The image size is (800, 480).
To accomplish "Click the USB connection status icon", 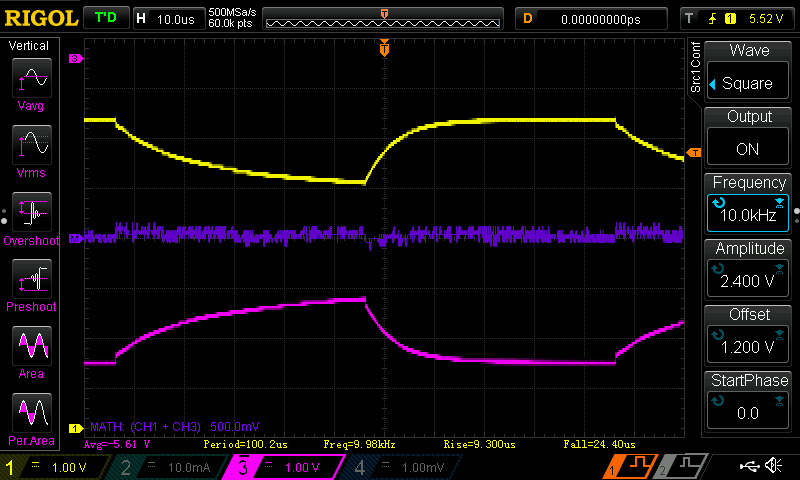I will 748,467.
